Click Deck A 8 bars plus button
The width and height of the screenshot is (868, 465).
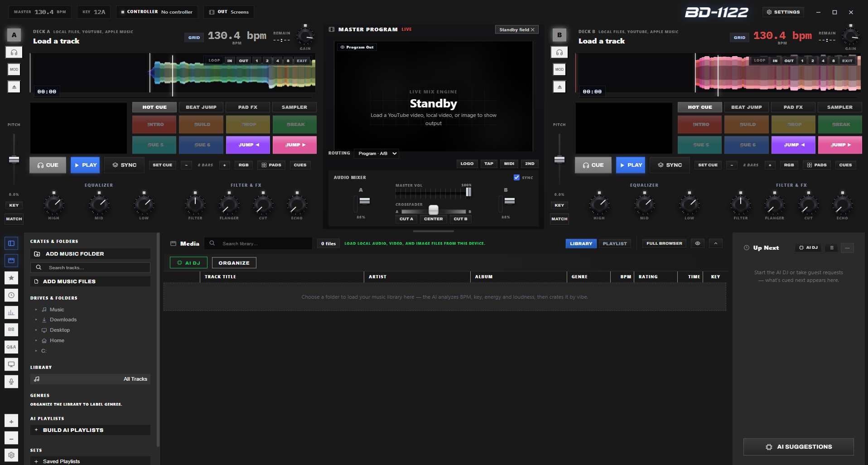(225, 165)
